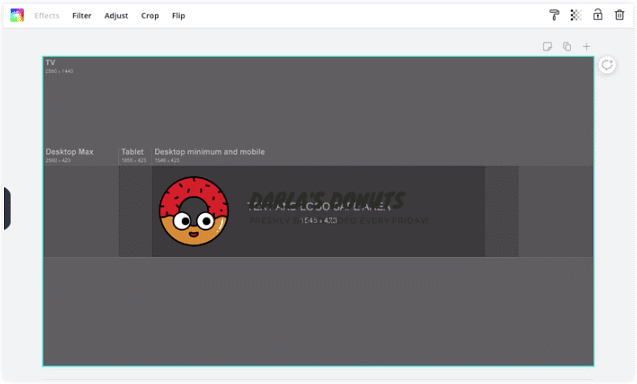Image resolution: width=637 pixels, height=384 pixels.
Task: Click the "Desktop Max" label
Action: (69, 152)
